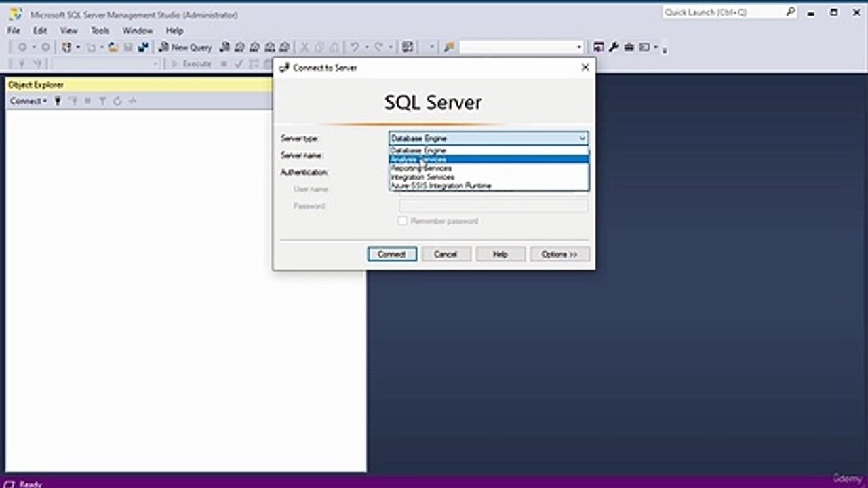The image size is (868, 488).
Task: Click the Analysis Services MDX Query icon
Action: (239, 47)
